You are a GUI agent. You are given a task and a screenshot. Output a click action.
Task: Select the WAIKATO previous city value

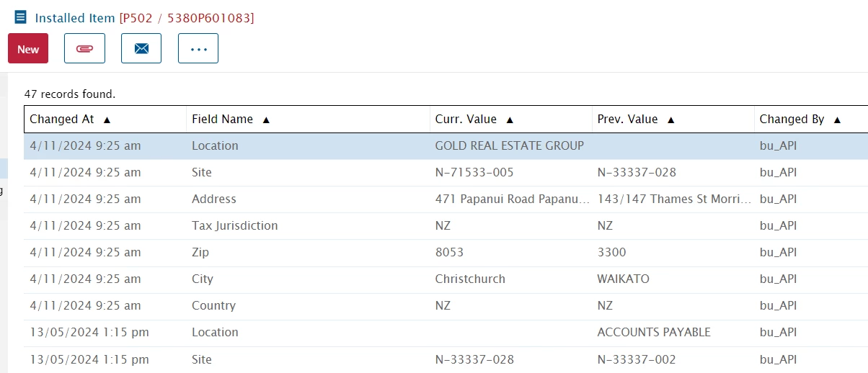623,279
